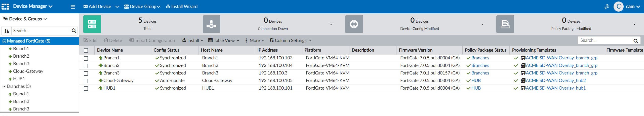Check the Branch2 row checkbox
The width and height of the screenshot is (644, 116).
click(86, 66)
